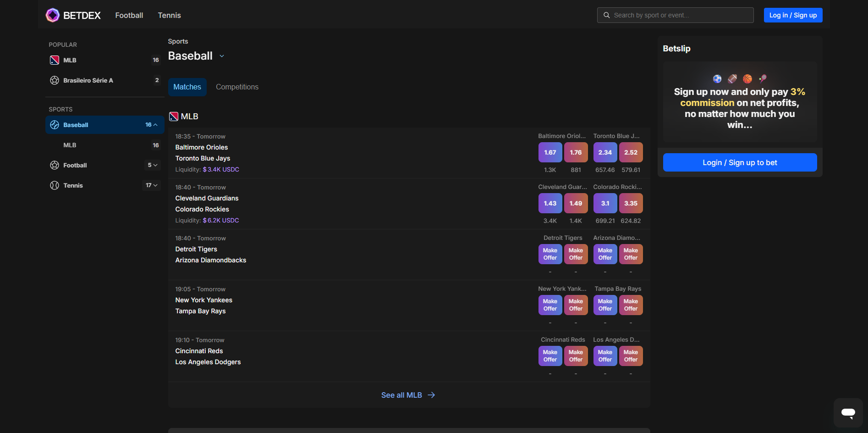This screenshot has width=868, height=433.
Task: Click the BetDEX logo icon
Action: 53,15
